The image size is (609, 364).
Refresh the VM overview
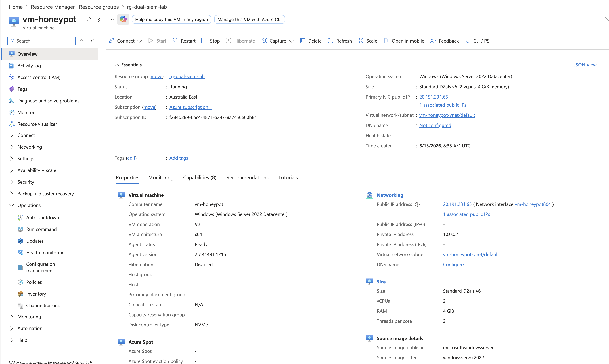point(340,41)
